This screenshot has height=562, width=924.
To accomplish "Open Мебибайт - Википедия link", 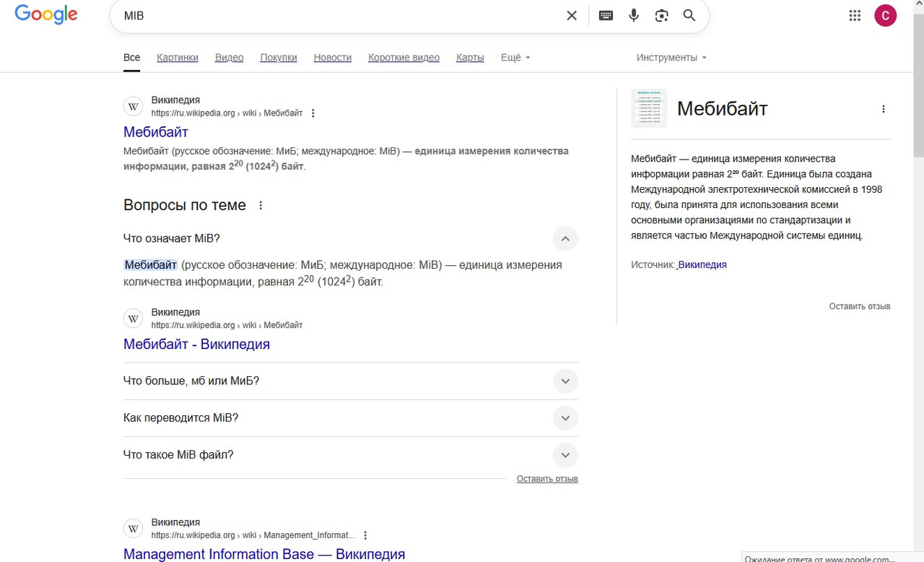I will 196,345.
